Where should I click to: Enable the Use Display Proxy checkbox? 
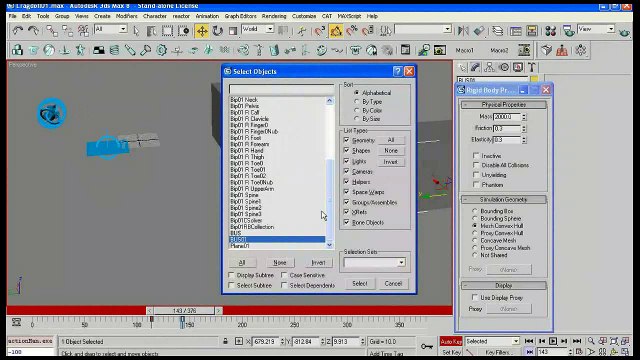point(475,298)
